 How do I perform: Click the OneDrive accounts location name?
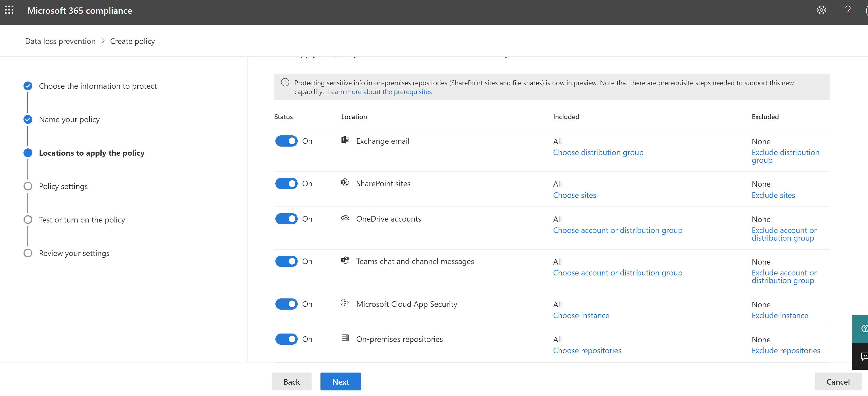point(389,219)
